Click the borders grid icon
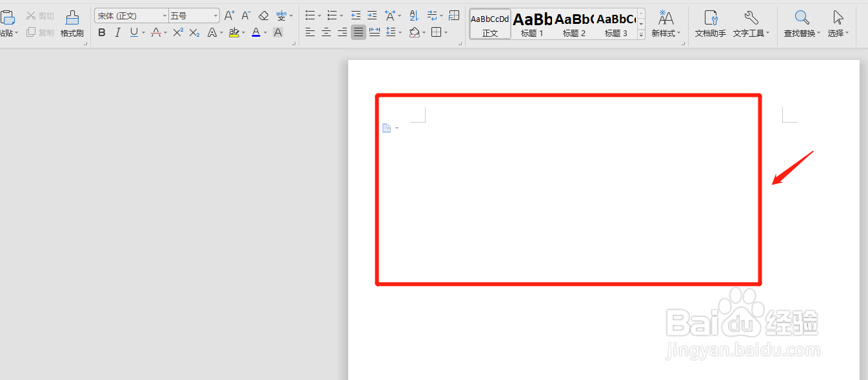The width and height of the screenshot is (868, 380). point(437,32)
